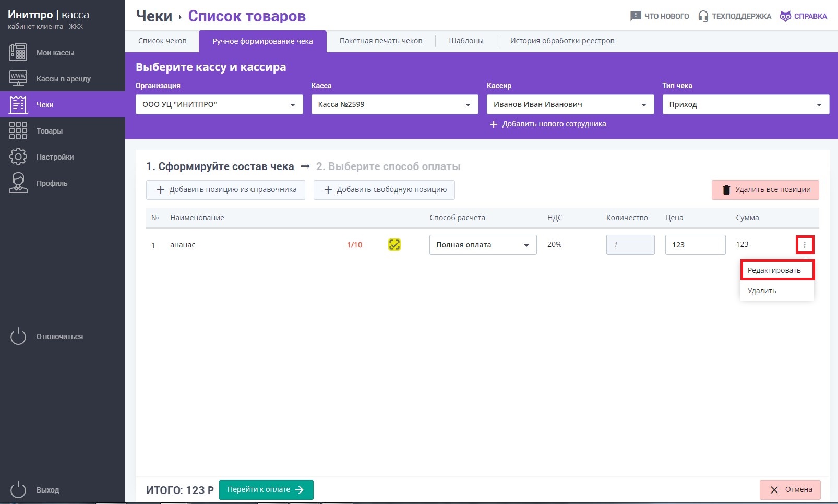
Task: Change Способ расчета from Полная оплата
Action: click(483, 245)
